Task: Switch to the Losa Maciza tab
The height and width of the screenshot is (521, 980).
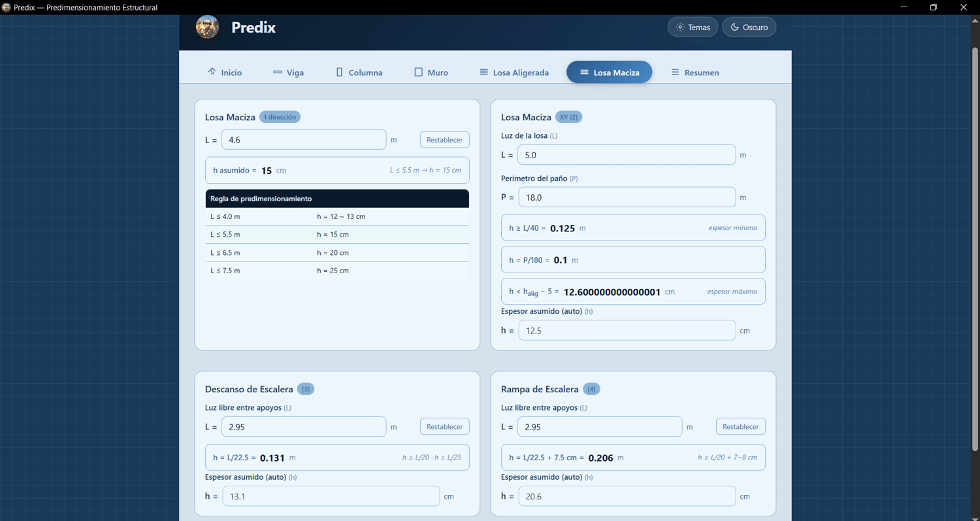Action: click(x=609, y=72)
